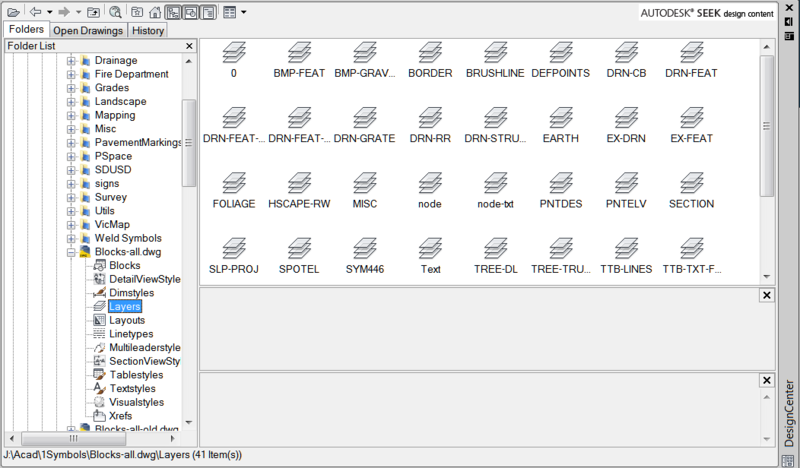Expand the Fire Department folder
Image resolution: width=800 pixels, height=468 pixels.
[x=71, y=74]
